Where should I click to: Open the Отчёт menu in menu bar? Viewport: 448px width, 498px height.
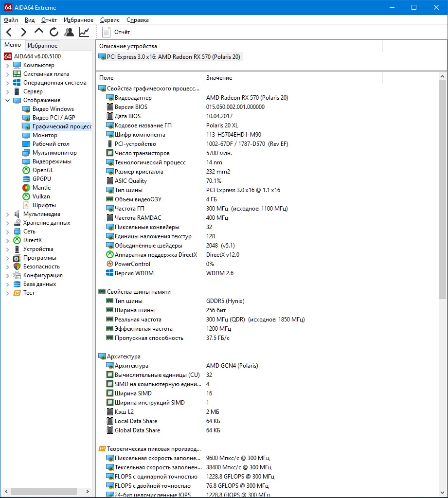(x=49, y=20)
